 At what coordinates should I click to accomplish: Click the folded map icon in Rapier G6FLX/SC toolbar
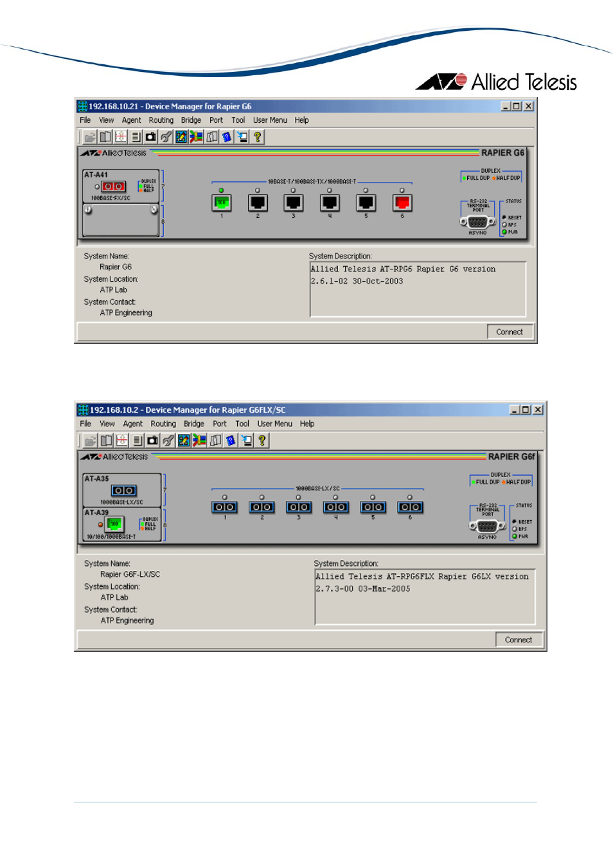215,440
